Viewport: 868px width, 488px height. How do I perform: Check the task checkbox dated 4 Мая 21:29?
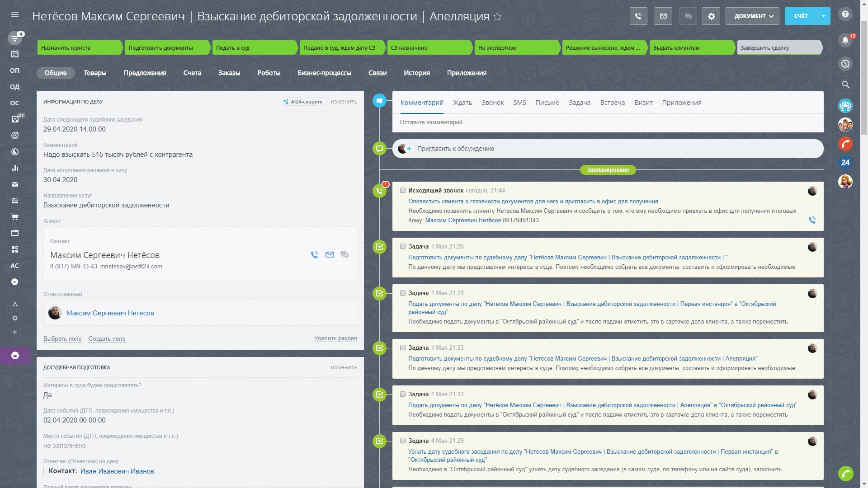pos(403,441)
